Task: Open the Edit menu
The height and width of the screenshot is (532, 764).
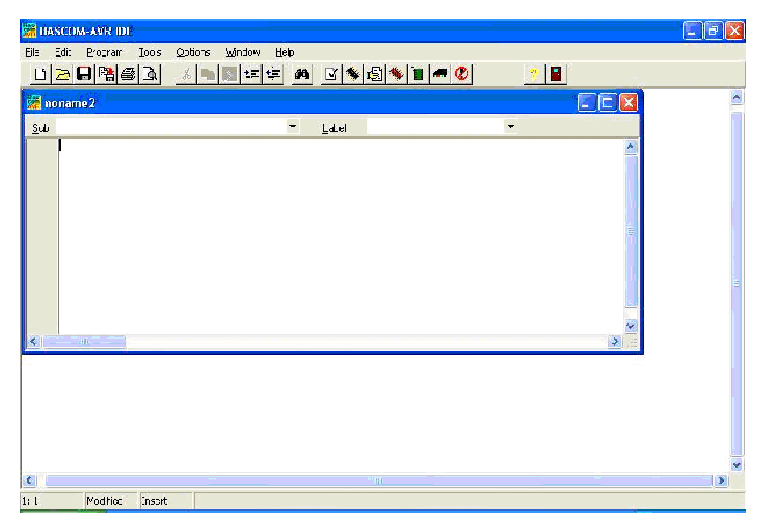Action: point(62,52)
